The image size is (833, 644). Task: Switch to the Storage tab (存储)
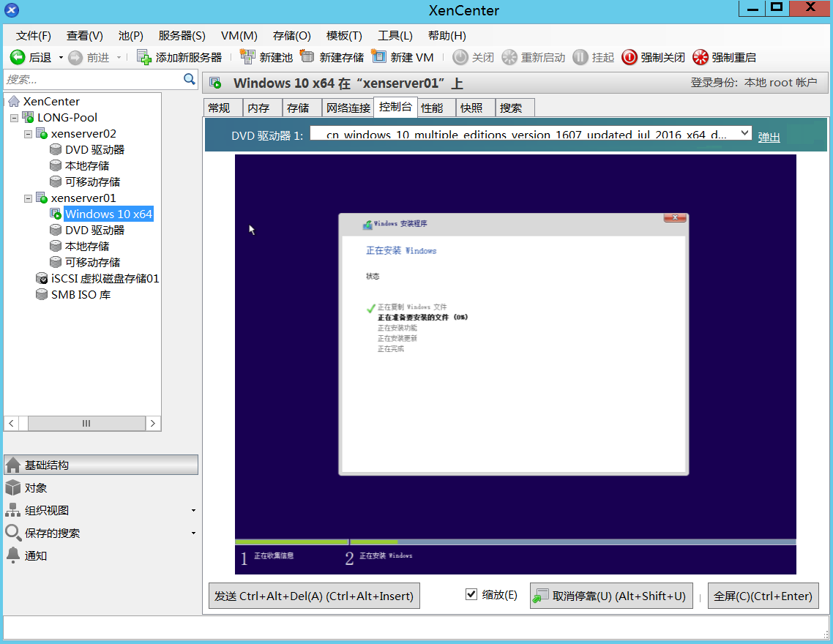302,108
